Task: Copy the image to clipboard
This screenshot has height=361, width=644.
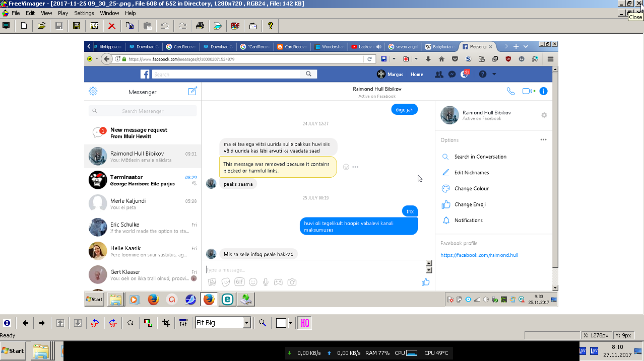Action: [130, 25]
